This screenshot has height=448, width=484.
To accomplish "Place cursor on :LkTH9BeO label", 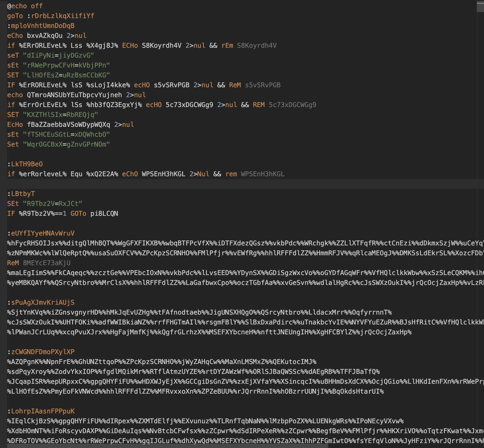I will click(25, 164).
